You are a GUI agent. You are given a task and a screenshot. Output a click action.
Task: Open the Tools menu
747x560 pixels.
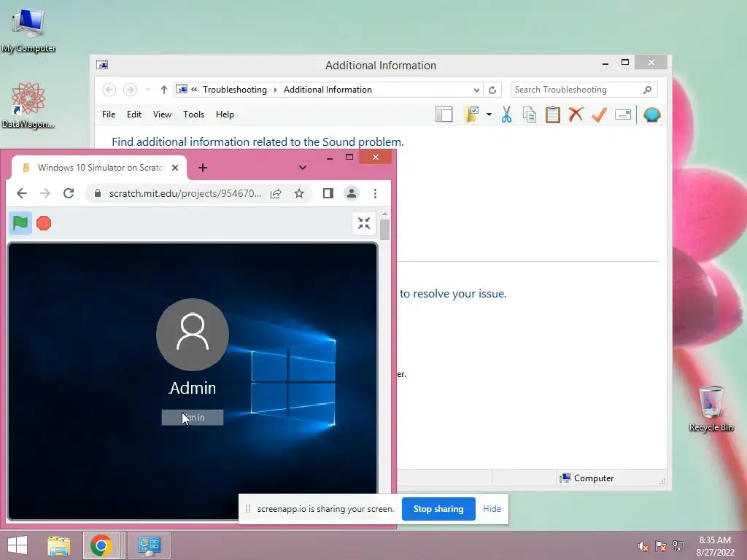(x=193, y=114)
